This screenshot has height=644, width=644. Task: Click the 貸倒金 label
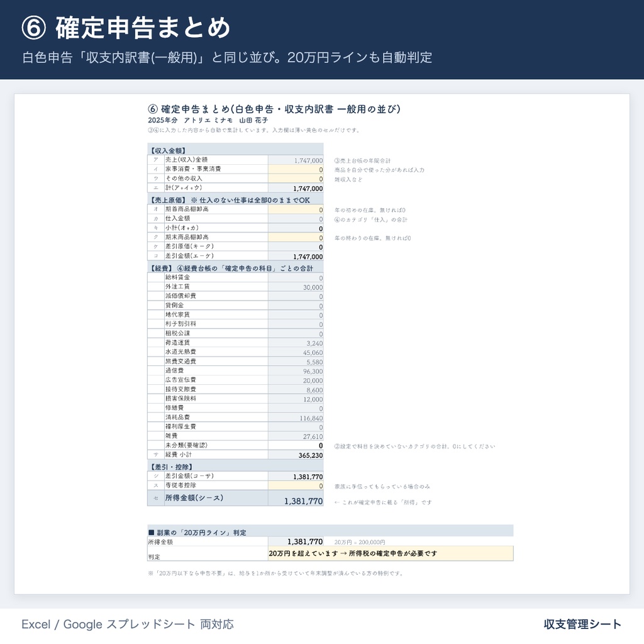pos(175,306)
